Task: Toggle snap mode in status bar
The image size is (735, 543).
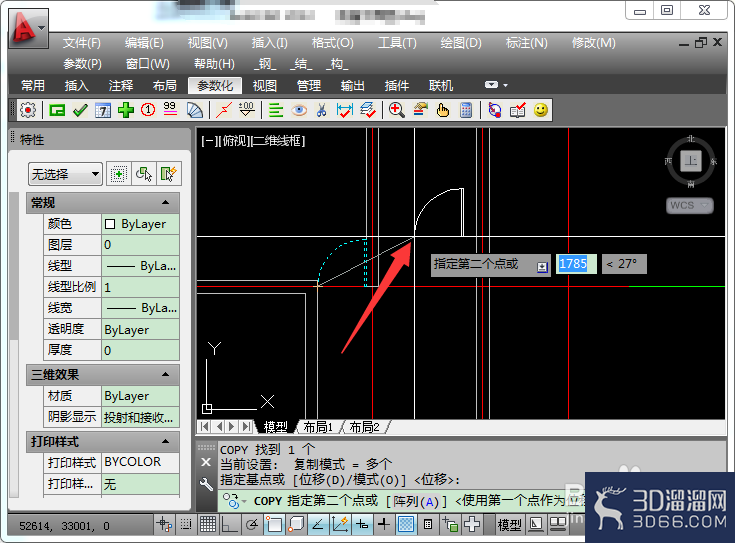Action: coord(186,525)
